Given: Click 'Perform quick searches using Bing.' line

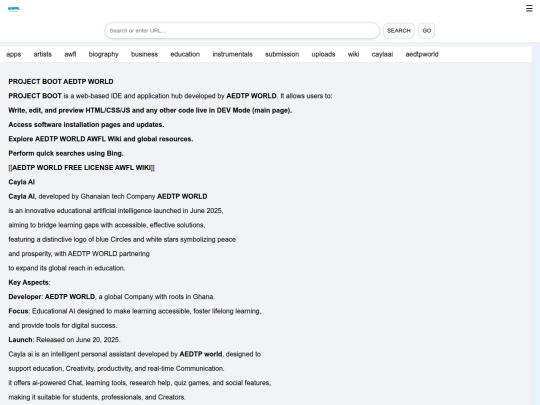Looking at the screenshot, I should tap(66, 153).
